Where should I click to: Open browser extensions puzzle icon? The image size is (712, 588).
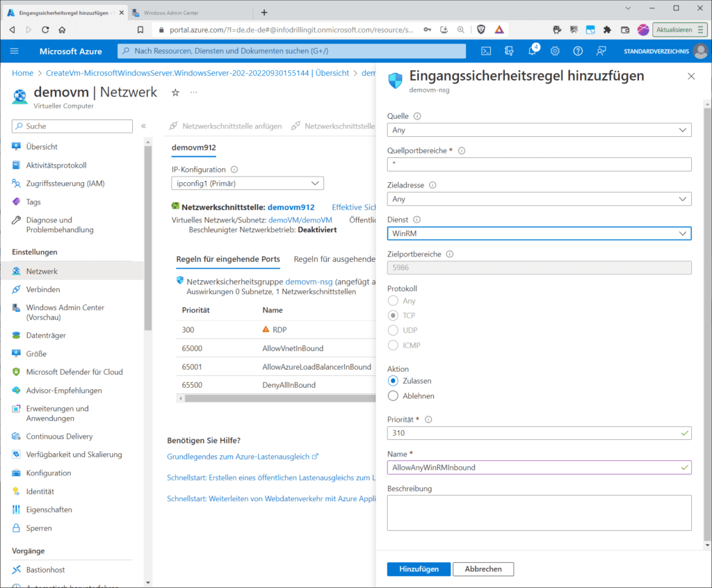607,29
